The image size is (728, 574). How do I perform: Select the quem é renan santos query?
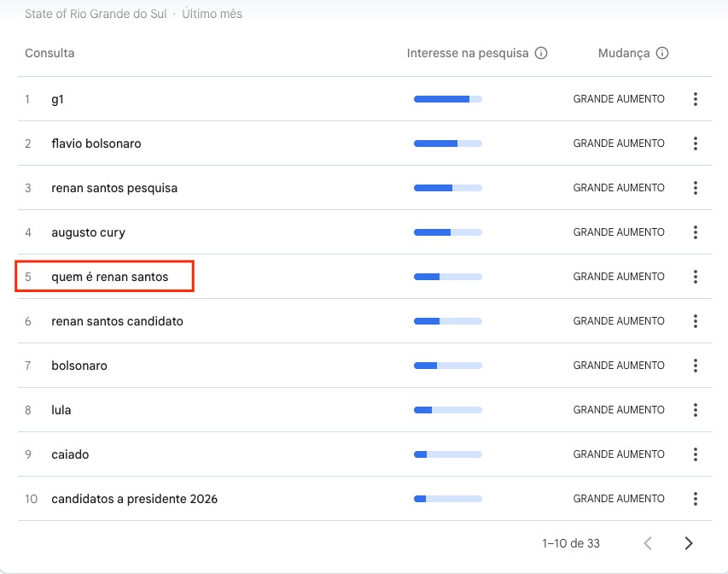(109, 277)
